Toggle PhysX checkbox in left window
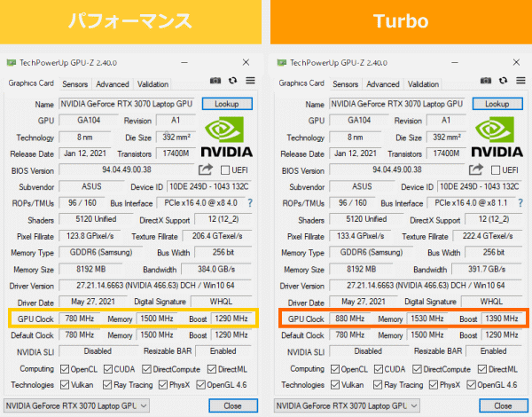The width and height of the screenshot is (532, 417). point(163,385)
